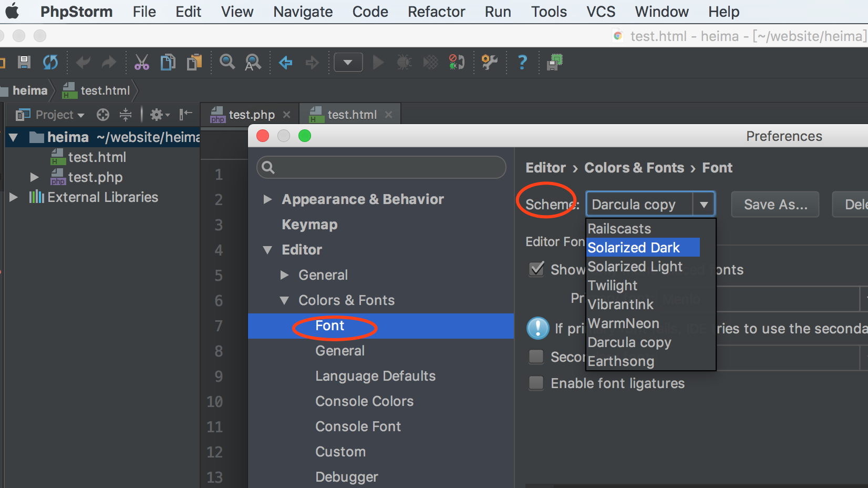Click test.html breadcrumb in navigation bar
868x488 pixels.
click(105, 90)
